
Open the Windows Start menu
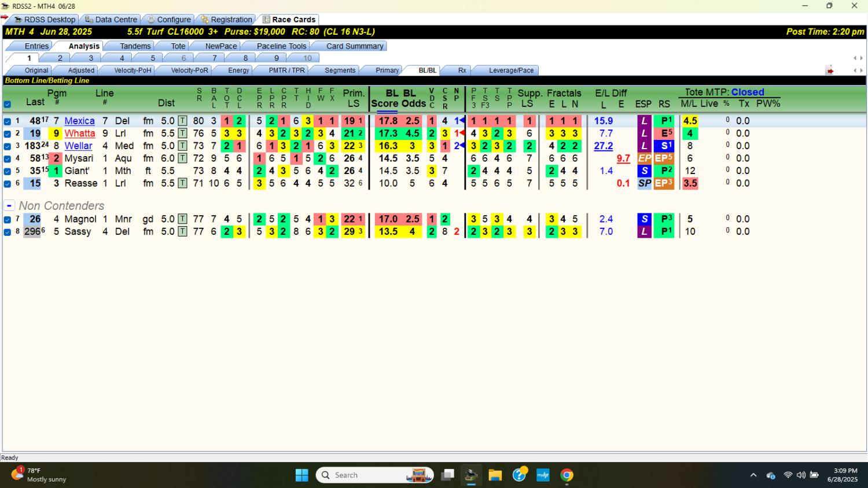click(x=302, y=475)
